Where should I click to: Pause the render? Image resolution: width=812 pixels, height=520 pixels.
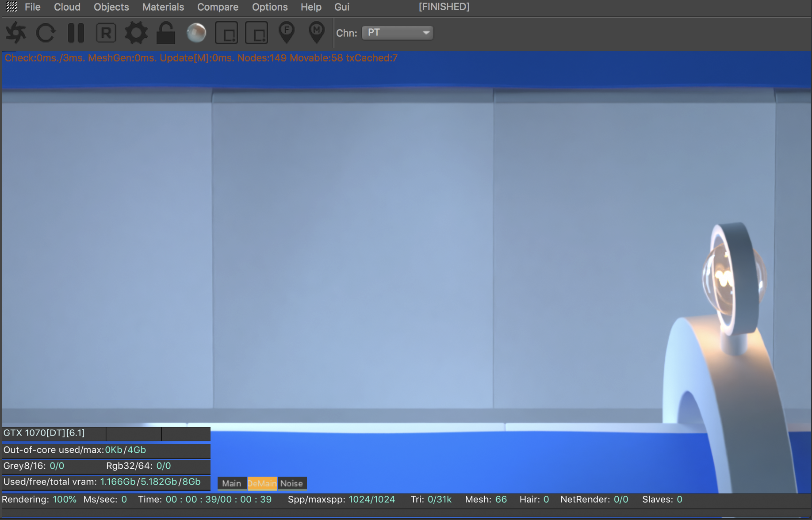(x=76, y=33)
